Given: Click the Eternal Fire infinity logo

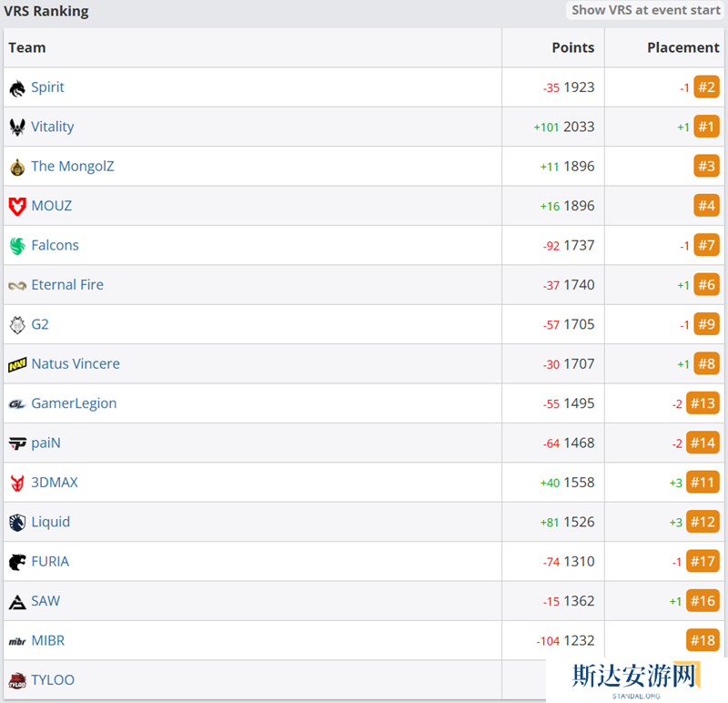Looking at the screenshot, I should tap(17, 286).
